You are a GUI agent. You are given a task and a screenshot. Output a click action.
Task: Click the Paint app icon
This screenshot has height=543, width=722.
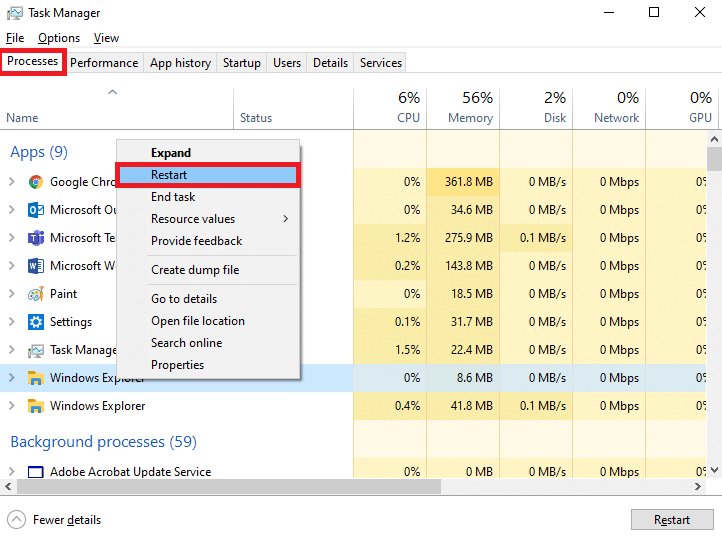click(35, 294)
